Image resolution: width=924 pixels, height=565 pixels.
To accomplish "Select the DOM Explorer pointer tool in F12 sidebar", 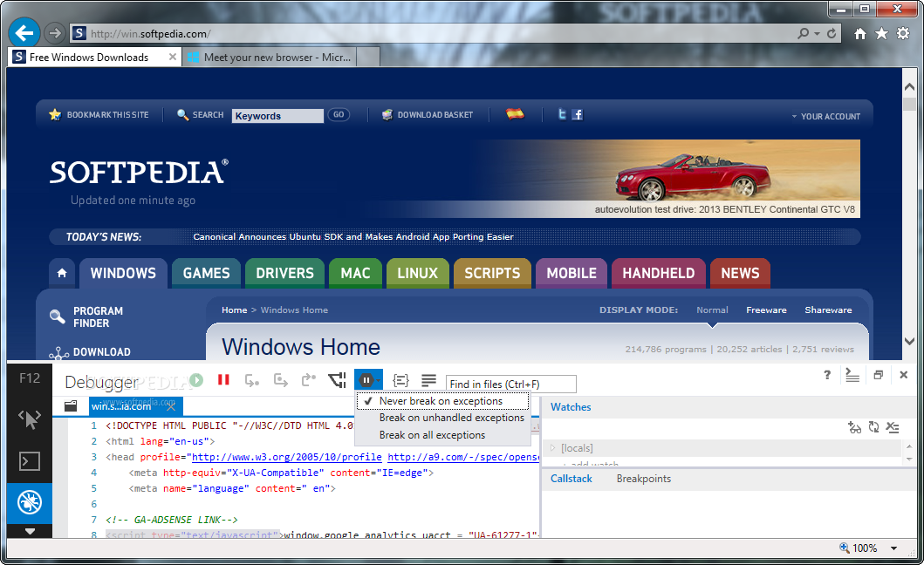I will point(29,419).
